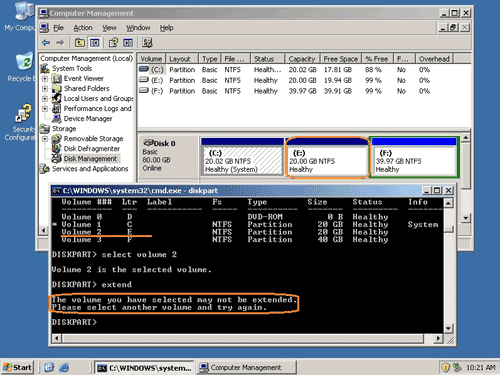Select the Security Configuration desktop shortcut
Screen dimensions: 500x375
click(24, 113)
